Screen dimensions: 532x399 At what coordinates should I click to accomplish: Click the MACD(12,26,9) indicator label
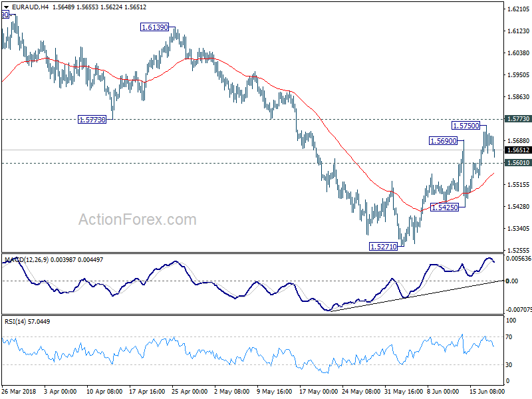[27, 259]
